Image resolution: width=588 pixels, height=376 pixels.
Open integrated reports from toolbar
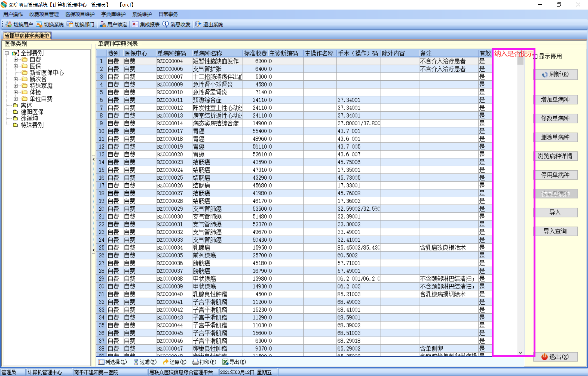[x=135, y=25]
